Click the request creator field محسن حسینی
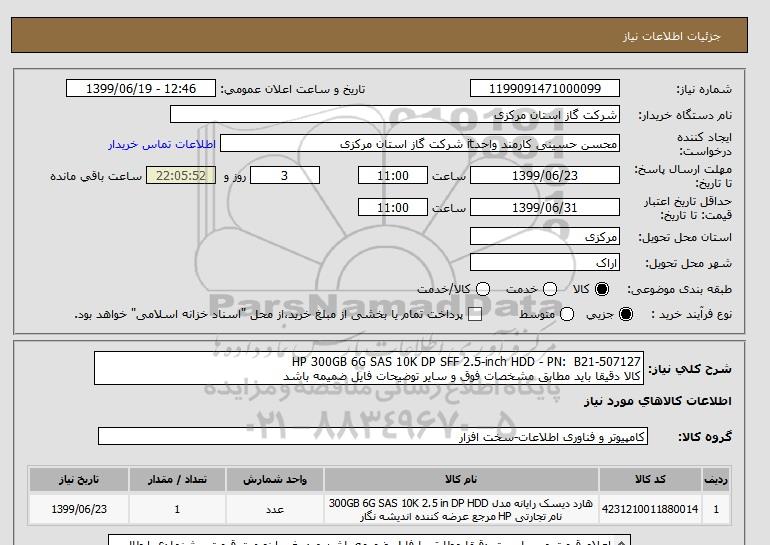The height and width of the screenshot is (545, 770). pos(420,144)
